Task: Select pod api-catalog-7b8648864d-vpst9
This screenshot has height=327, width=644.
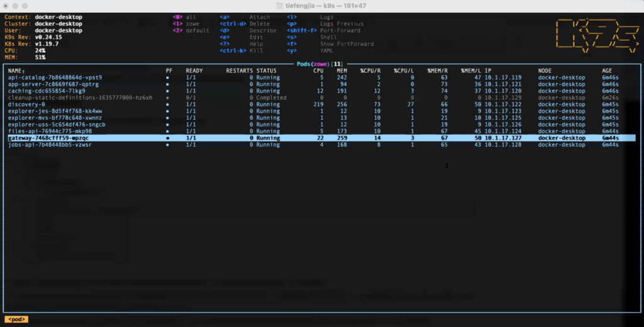Action: [x=55, y=77]
